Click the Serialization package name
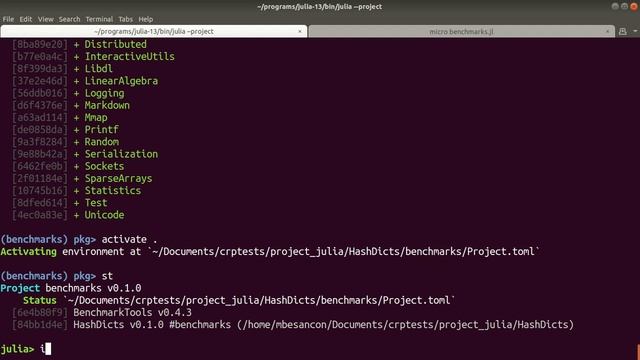 121,154
